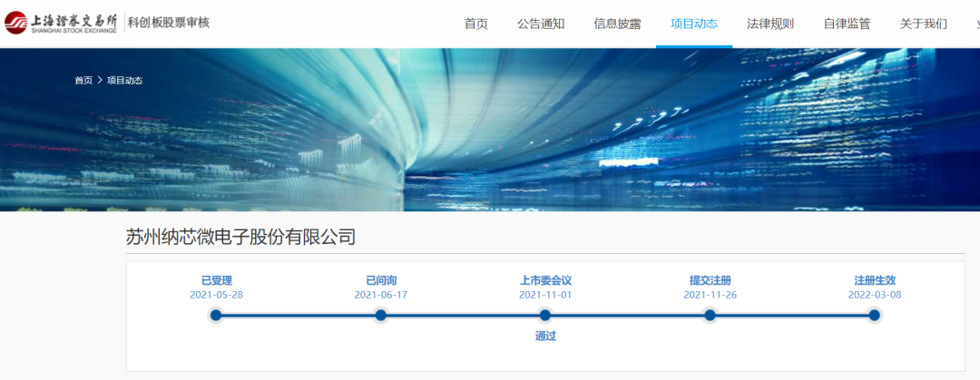
Task: Click the 项目动态 breadcrumb on the banner
Action: (x=124, y=81)
